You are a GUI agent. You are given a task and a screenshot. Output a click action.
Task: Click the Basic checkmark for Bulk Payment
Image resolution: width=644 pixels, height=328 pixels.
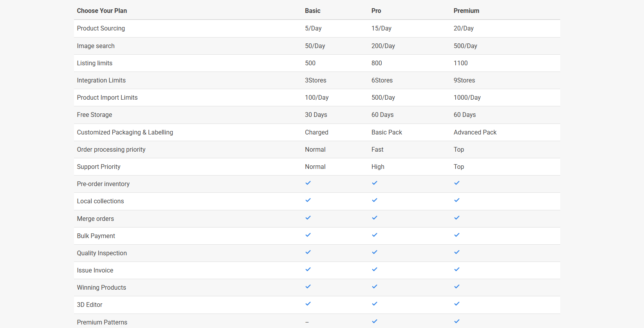(308, 235)
